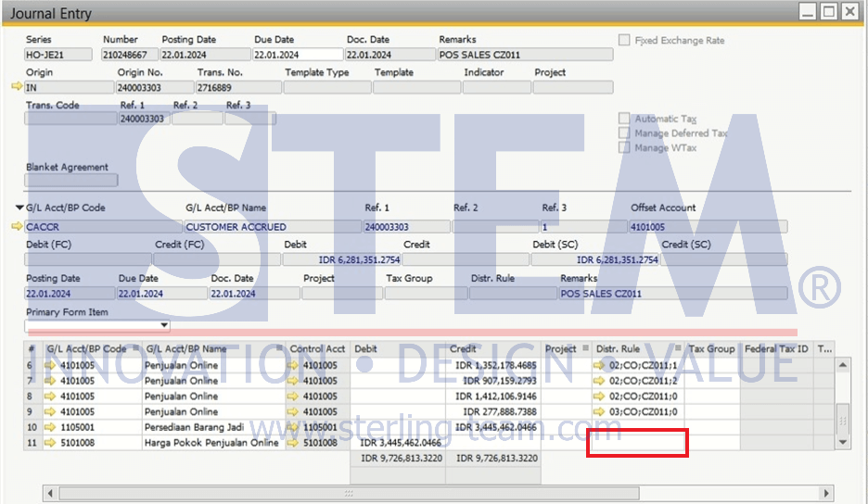The image size is (868, 504).
Task: Click row 11 control account 5101008 arrow
Action: pos(294,443)
